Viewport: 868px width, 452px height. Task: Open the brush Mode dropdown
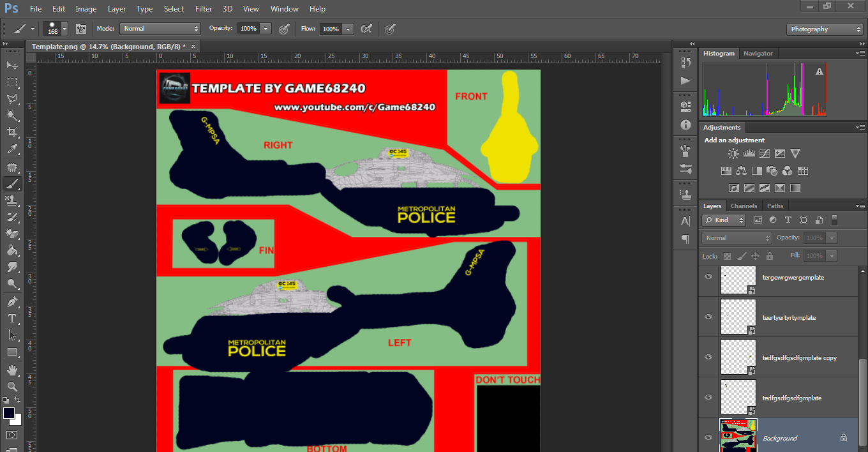click(x=160, y=29)
